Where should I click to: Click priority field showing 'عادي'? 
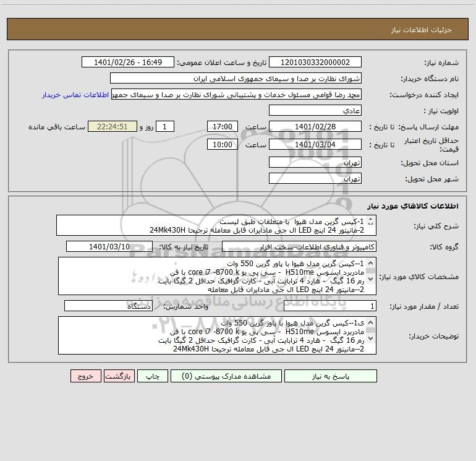click(315, 110)
